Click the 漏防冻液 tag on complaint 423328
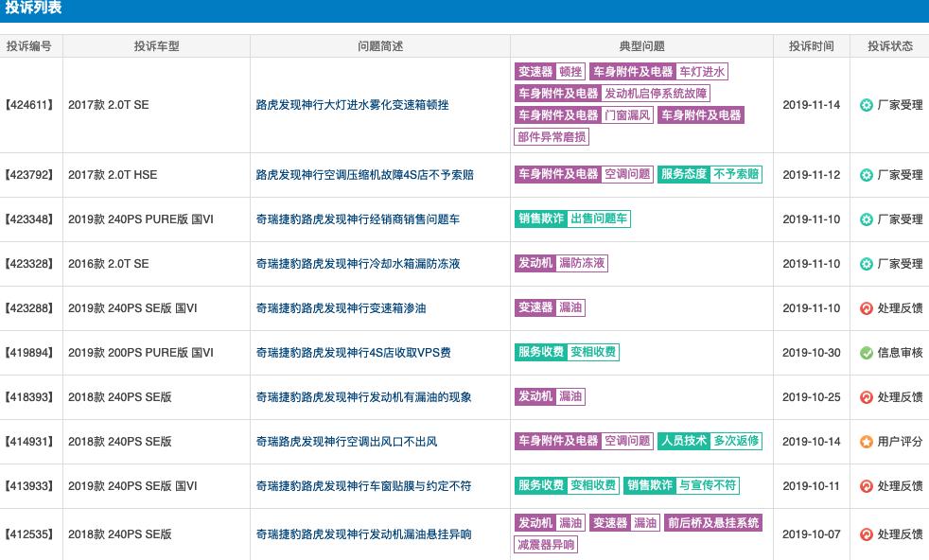The image size is (929, 560). click(x=584, y=263)
